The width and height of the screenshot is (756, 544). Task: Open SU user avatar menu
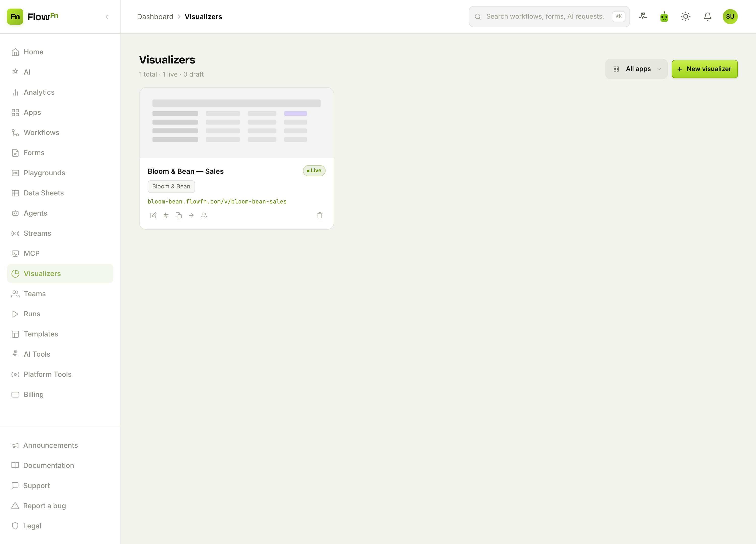(730, 16)
